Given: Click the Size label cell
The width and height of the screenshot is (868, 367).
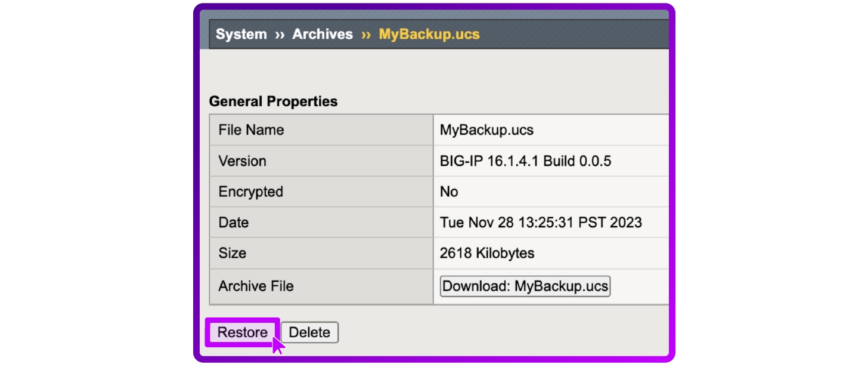Looking at the screenshot, I should click(x=321, y=253).
